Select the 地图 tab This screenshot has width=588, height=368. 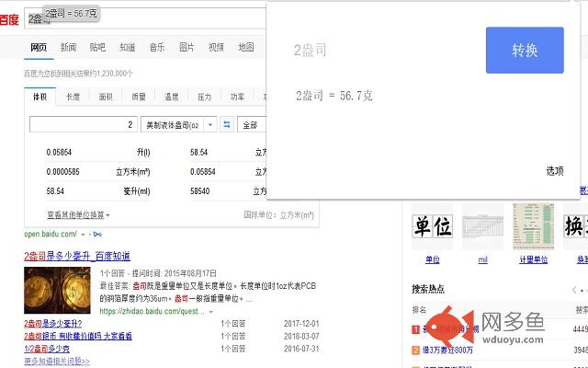(246, 47)
